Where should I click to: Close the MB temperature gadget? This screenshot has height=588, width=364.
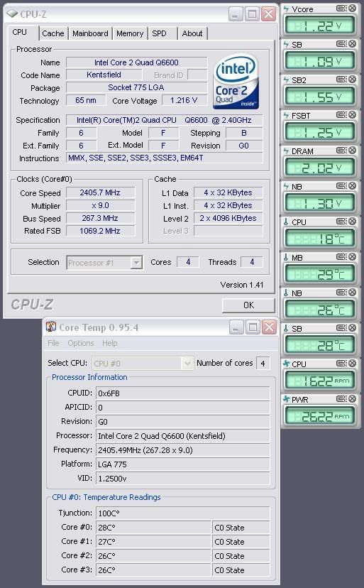(352, 257)
